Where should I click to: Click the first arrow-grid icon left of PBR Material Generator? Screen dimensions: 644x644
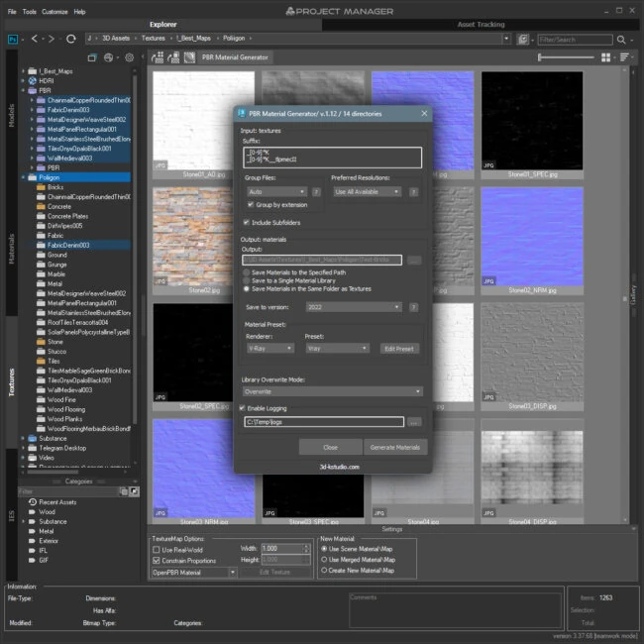click(x=158, y=57)
